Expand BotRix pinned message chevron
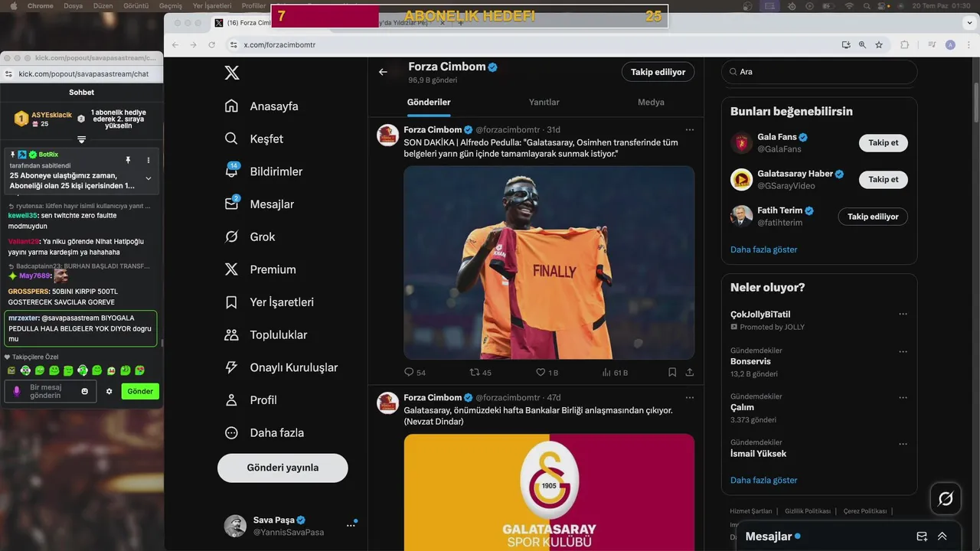Screen dimensions: 980x551 click(x=149, y=178)
